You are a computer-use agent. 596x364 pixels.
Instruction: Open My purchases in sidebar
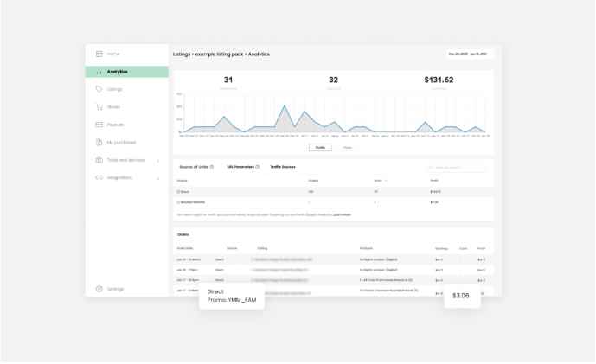pos(121,143)
